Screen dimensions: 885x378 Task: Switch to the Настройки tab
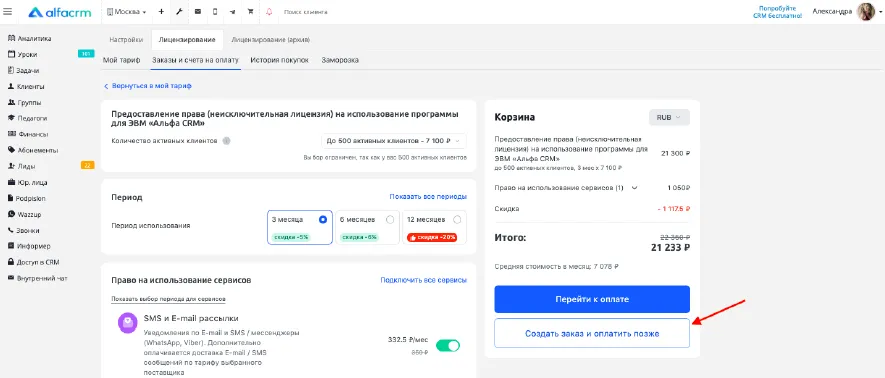[126, 40]
